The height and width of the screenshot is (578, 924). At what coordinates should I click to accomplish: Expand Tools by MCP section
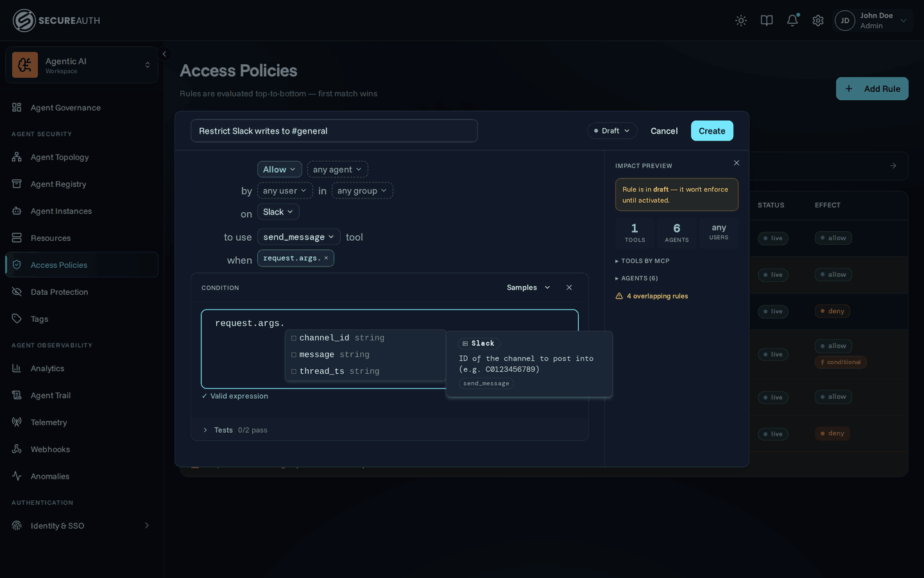[x=642, y=261]
